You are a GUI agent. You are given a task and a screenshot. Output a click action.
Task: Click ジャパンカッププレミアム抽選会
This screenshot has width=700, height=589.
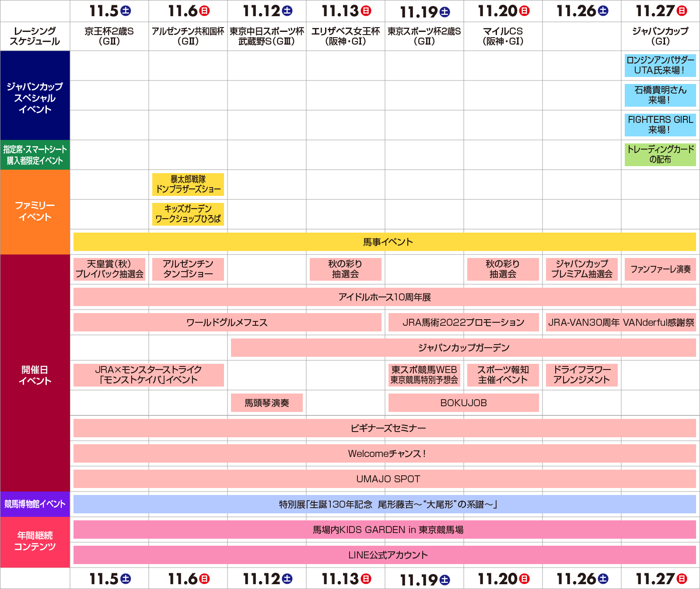[x=582, y=269]
